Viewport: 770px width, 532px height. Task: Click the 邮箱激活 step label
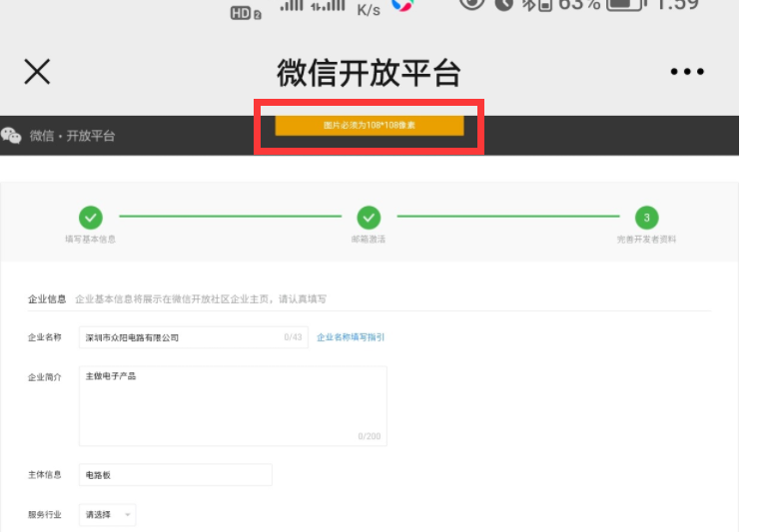tap(369, 240)
